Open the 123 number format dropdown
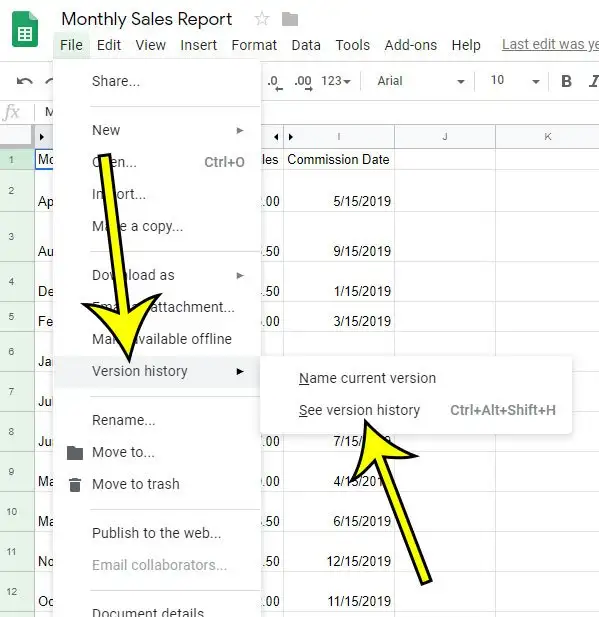Image resolution: width=599 pixels, height=617 pixels. tap(336, 81)
